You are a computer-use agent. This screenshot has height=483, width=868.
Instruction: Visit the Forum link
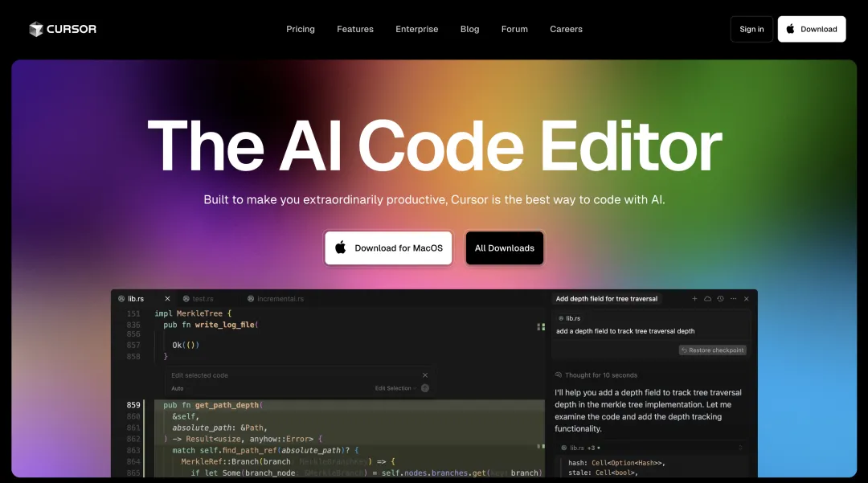(x=514, y=29)
